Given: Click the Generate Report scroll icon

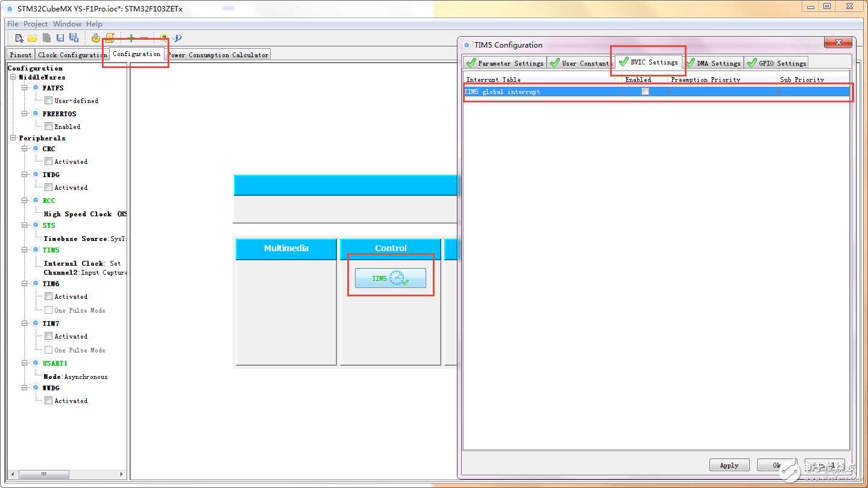Looking at the screenshot, I should click(x=109, y=38).
